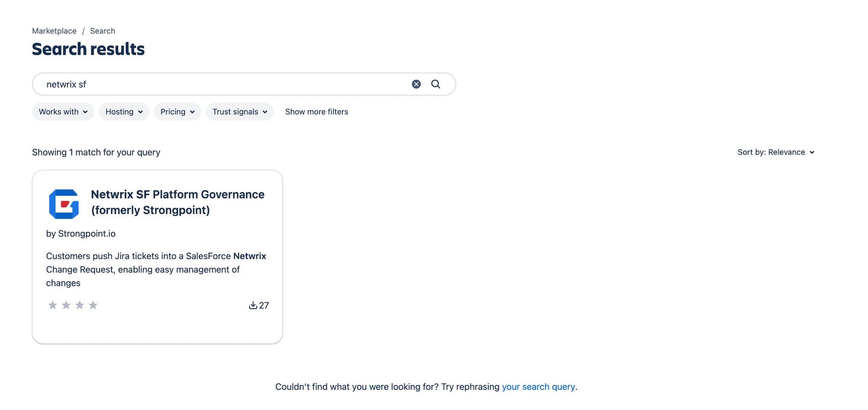Clear the search field using the x icon

click(416, 84)
